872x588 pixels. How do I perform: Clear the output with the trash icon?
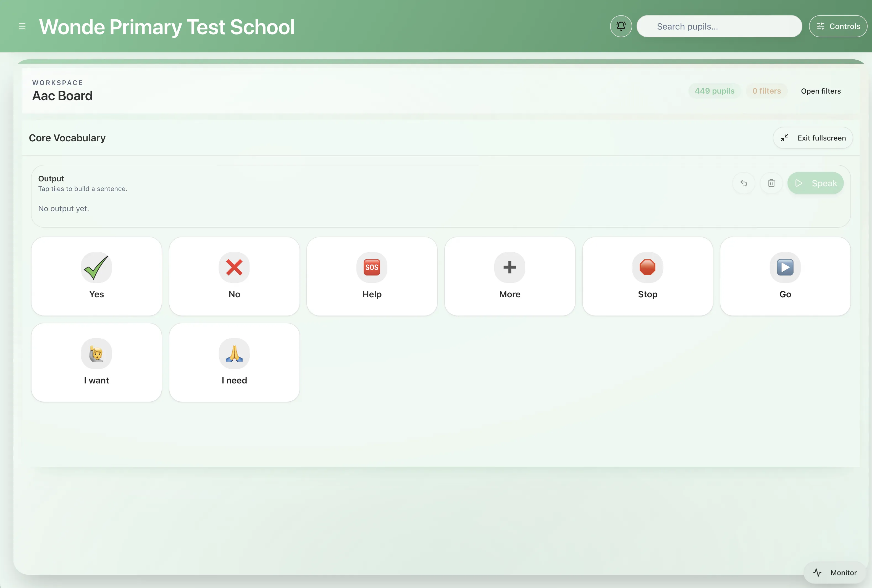tap(771, 183)
